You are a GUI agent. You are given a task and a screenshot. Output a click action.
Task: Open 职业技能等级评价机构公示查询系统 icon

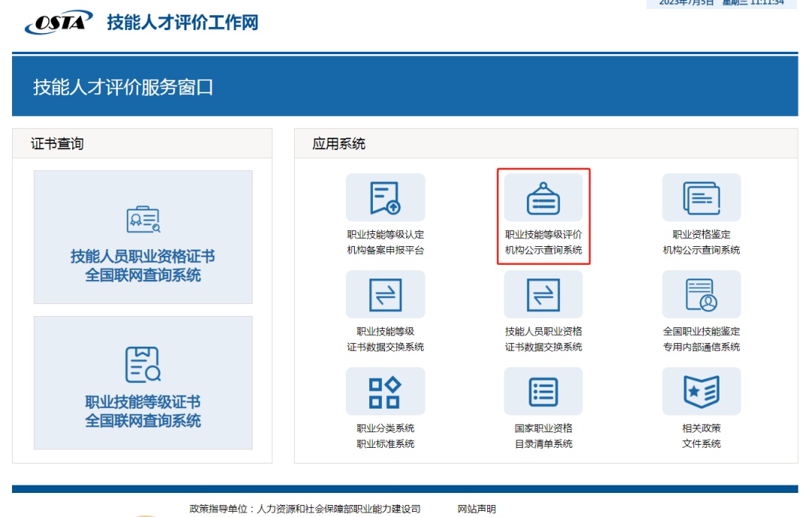click(x=543, y=197)
